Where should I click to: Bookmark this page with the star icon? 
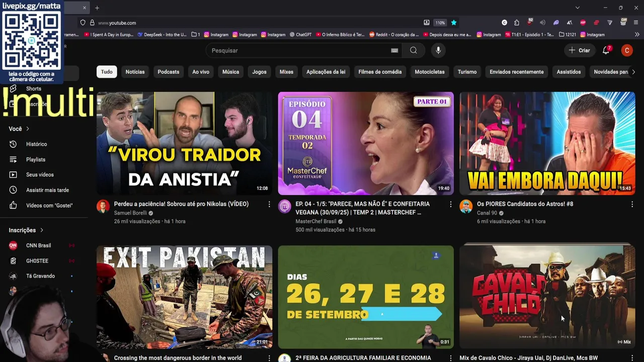tap(453, 23)
